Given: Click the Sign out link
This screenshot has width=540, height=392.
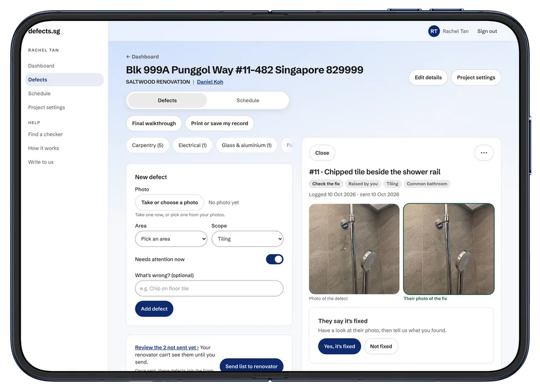Looking at the screenshot, I should click(x=487, y=31).
